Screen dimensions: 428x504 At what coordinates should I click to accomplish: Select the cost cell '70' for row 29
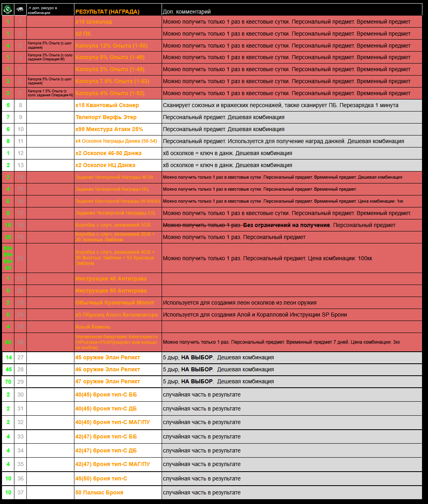click(x=8, y=382)
